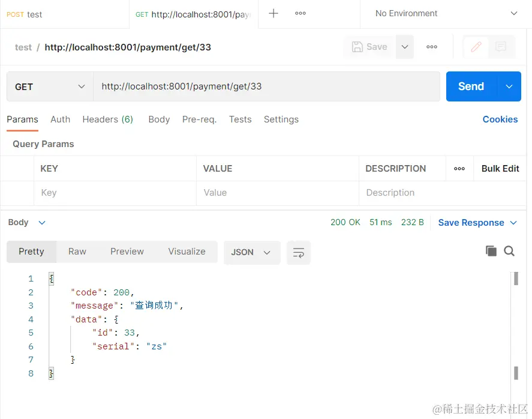Expand the Send button dropdown arrow
This screenshot has height=419, width=532.
tap(509, 86)
